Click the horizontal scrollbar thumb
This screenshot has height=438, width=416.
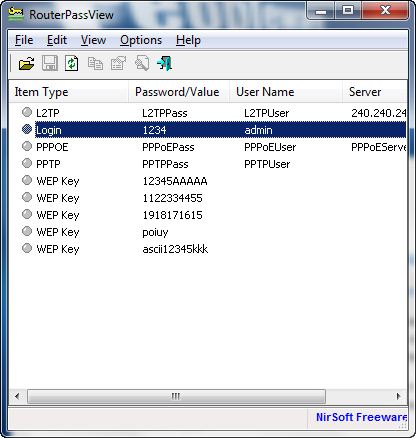[176, 396]
